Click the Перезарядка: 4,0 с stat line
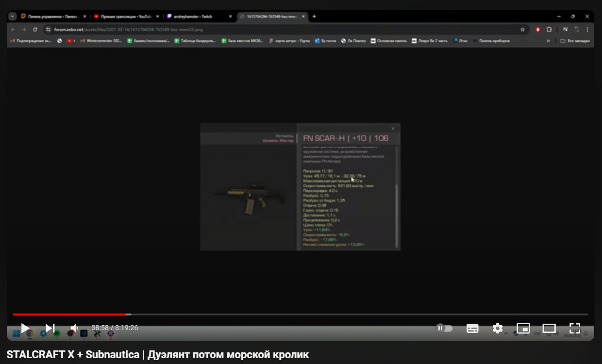602x364 pixels. [320, 190]
